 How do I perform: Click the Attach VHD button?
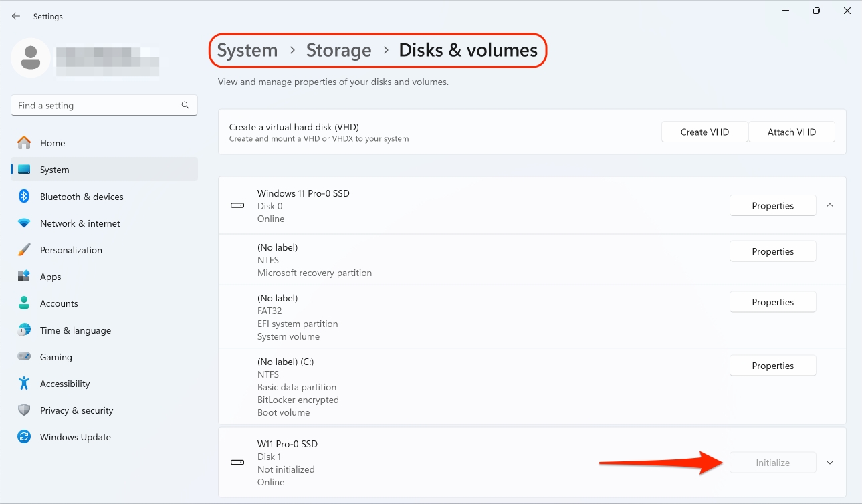791,132
